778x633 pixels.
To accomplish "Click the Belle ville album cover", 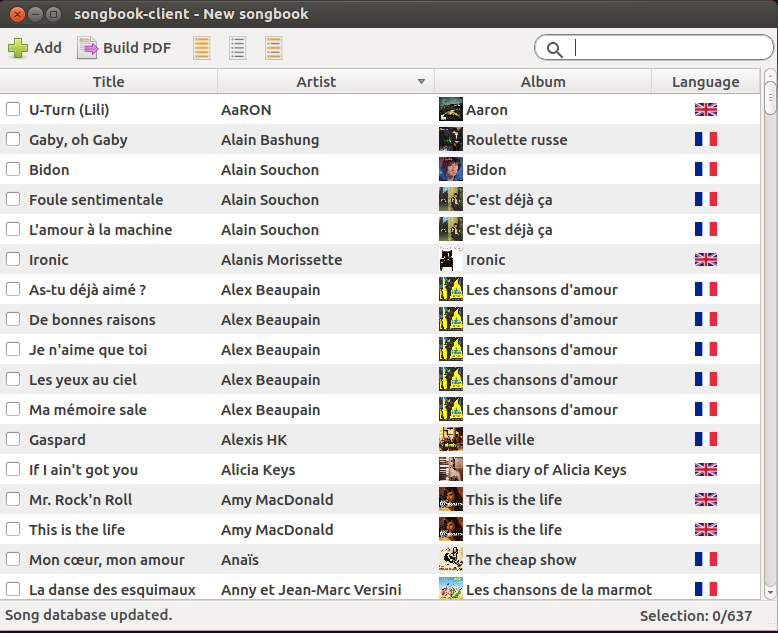I will pyautogui.click(x=451, y=440).
